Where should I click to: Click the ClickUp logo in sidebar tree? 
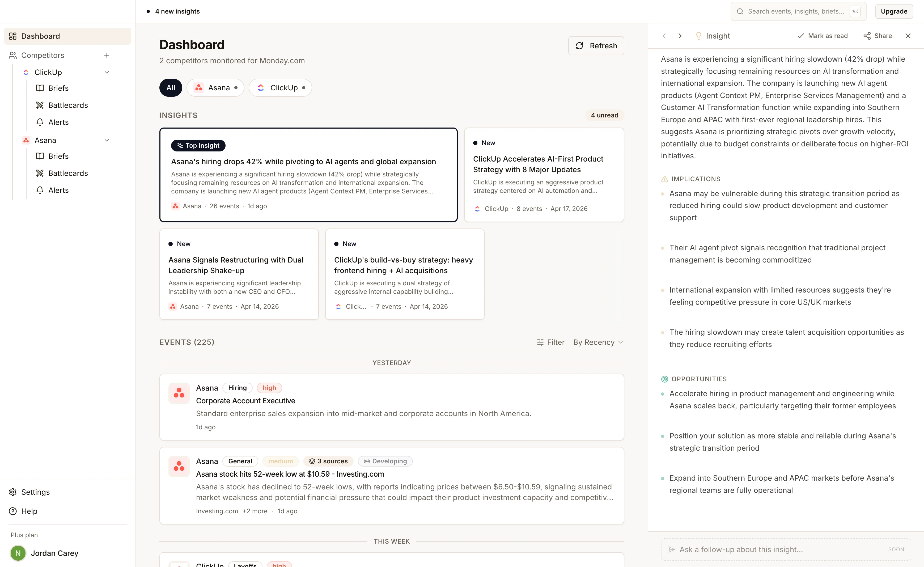[26, 72]
